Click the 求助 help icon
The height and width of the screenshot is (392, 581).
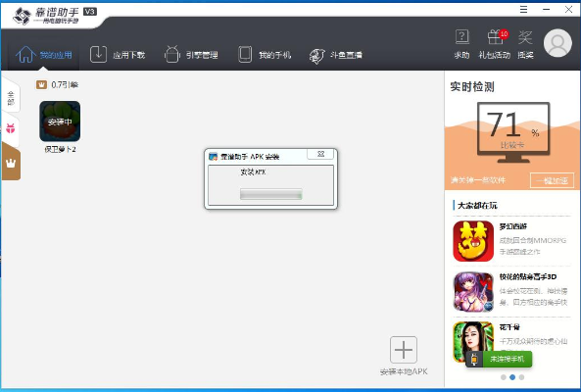pyautogui.click(x=461, y=44)
